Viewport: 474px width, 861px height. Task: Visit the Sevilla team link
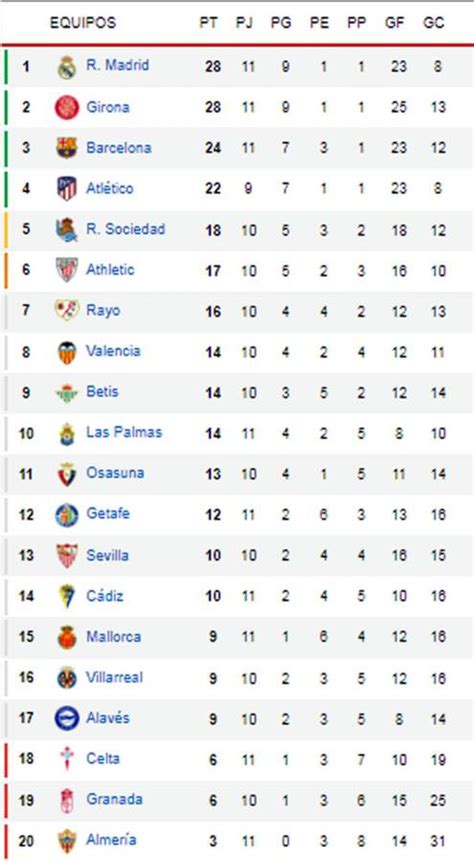pos(107,555)
